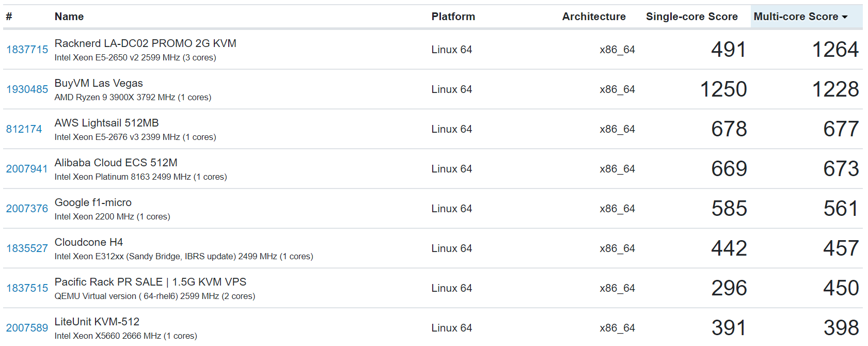Select LiteUnit KVM-512 name
This screenshot has height=346, width=868.
click(x=97, y=322)
